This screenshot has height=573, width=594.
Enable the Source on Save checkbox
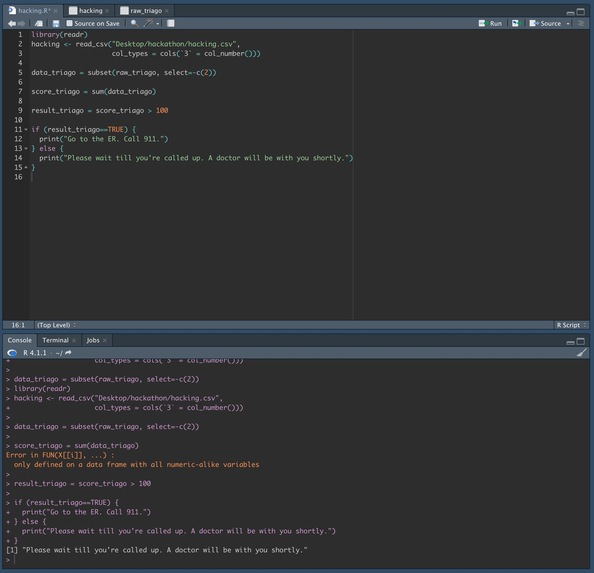(69, 23)
